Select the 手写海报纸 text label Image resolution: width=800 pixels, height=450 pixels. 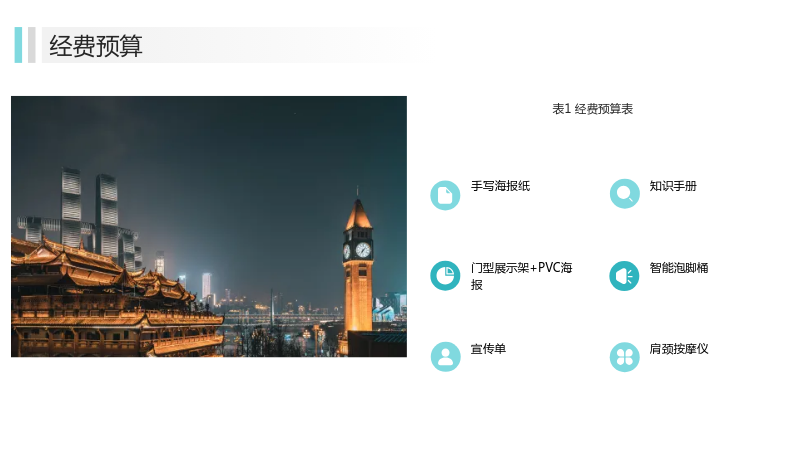point(500,186)
